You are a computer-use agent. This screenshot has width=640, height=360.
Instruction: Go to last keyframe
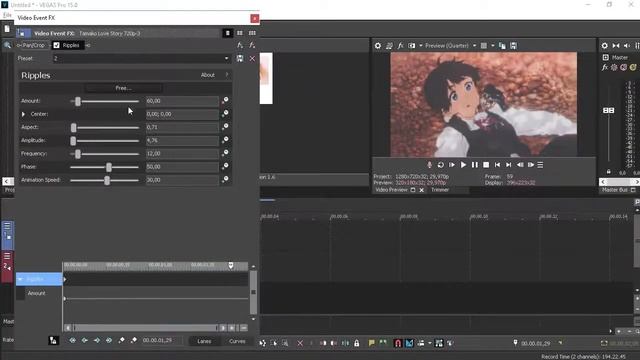pyautogui.click(x=109, y=340)
